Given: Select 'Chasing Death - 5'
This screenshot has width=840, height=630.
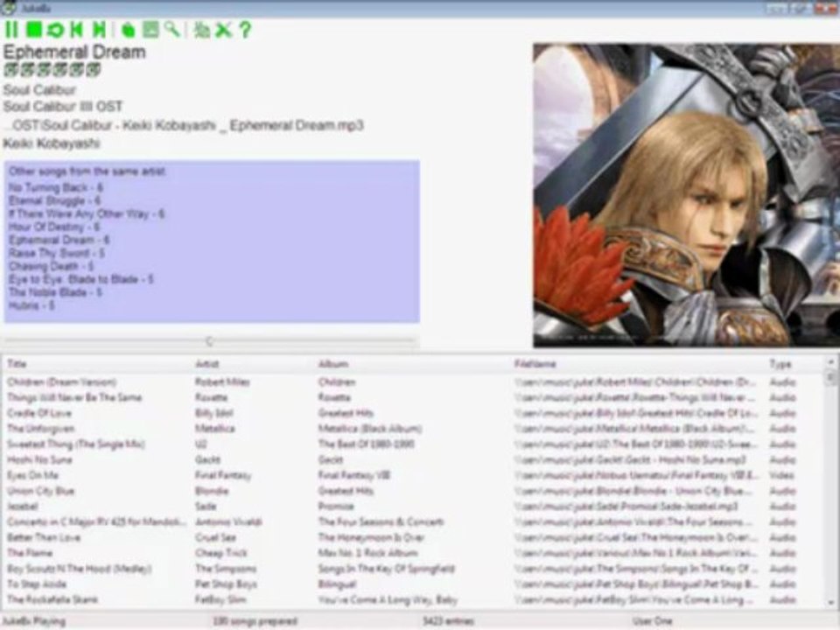Looking at the screenshot, I should point(52,266).
